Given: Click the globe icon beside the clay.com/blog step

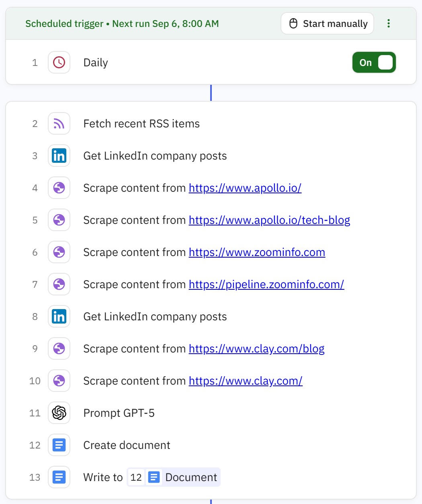Looking at the screenshot, I should point(59,348).
